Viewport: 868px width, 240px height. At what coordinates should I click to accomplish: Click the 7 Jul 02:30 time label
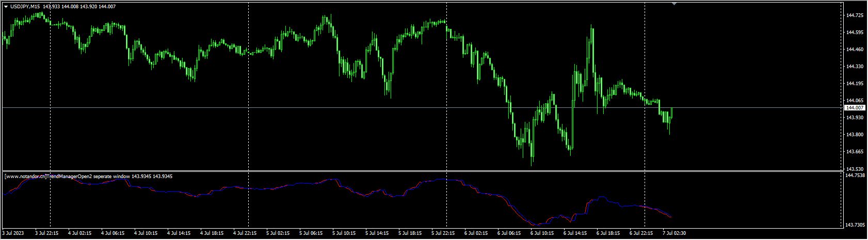674,233
